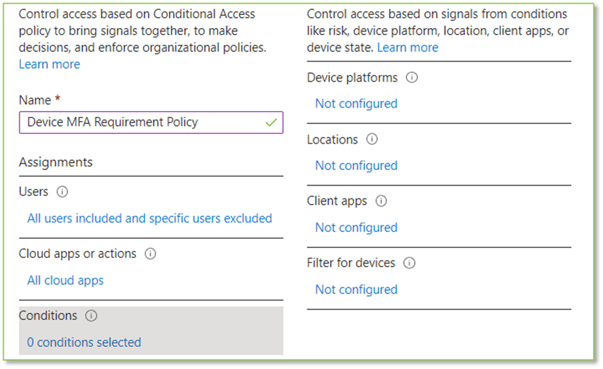Click the Assignments section heading
The height and width of the screenshot is (369, 603).
[x=56, y=162]
